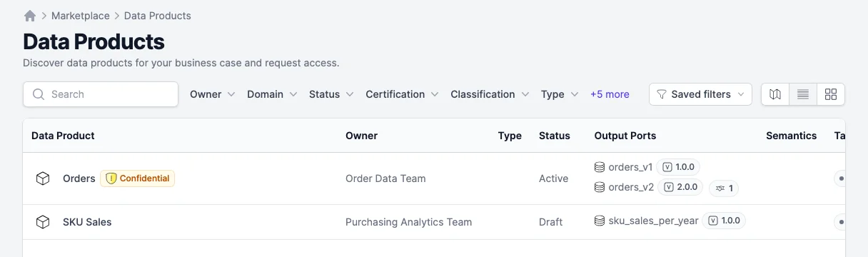Expand the Domain filter dropdown
The height and width of the screenshot is (257, 868).
coord(272,94)
